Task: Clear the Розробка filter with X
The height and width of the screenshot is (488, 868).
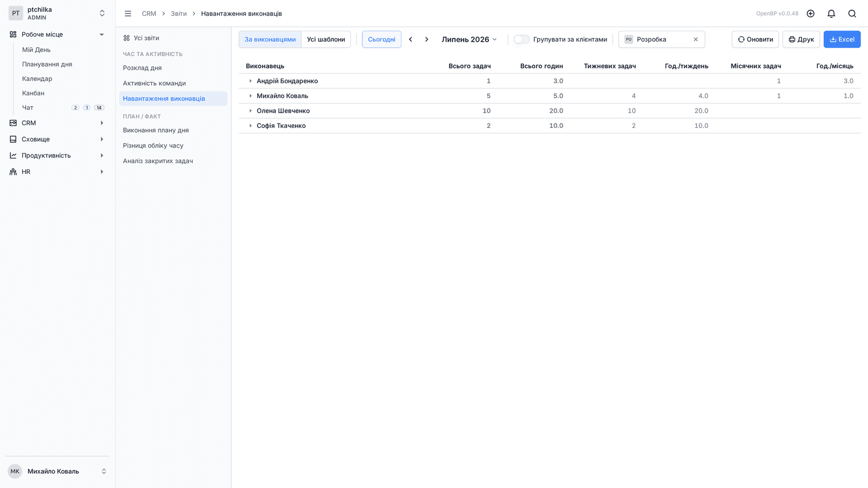Action: point(695,40)
